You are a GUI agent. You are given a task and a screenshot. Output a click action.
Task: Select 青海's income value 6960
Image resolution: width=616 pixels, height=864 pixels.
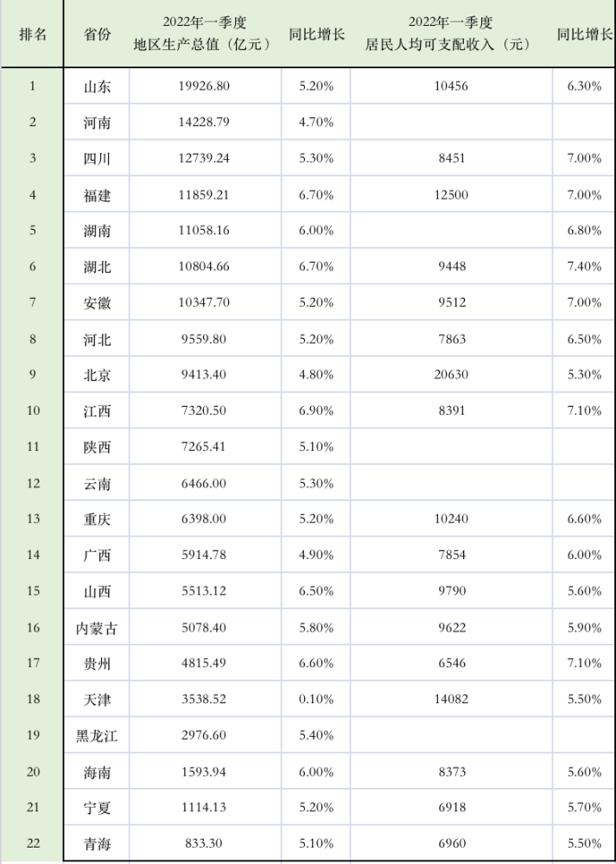(x=451, y=843)
